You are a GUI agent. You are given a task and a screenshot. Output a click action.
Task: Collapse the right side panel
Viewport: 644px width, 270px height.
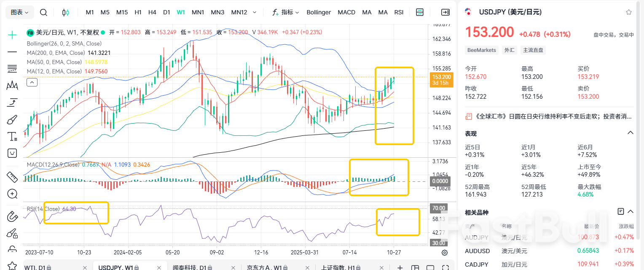445,12
